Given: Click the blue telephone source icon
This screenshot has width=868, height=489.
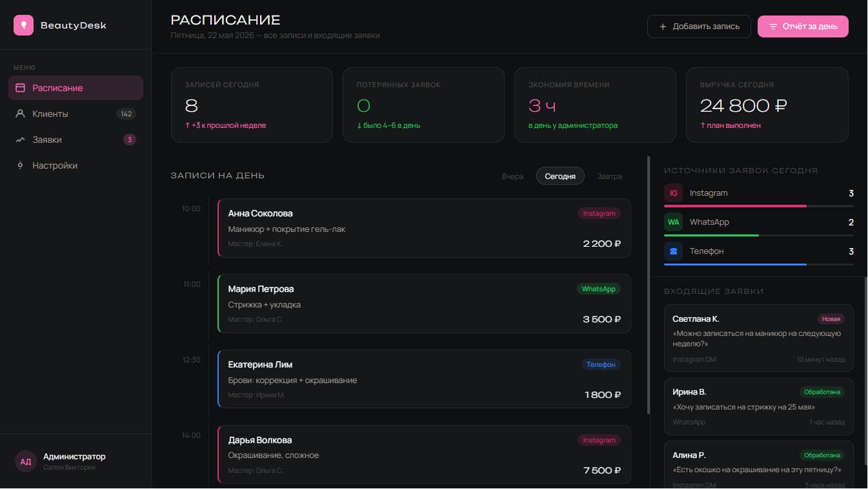Looking at the screenshot, I should [x=673, y=251].
